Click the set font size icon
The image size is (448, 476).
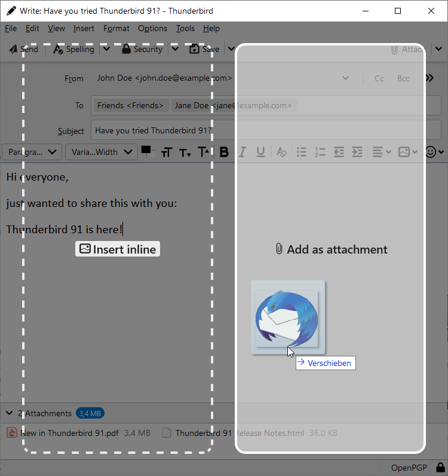click(x=167, y=152)
